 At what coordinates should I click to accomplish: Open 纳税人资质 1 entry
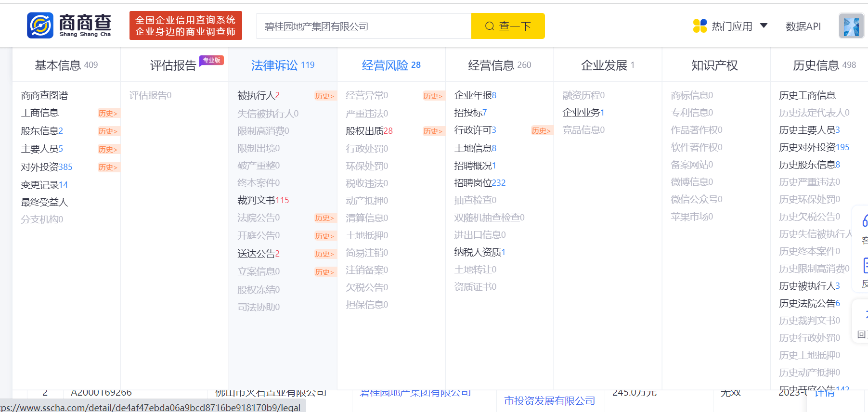pyautogui.click(x=480, y=252)
